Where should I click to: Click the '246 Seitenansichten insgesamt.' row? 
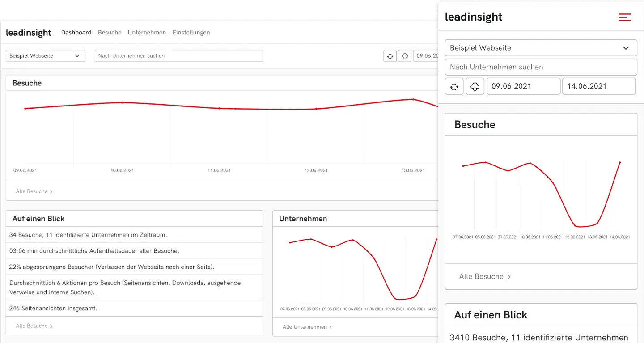coord(134,308)
